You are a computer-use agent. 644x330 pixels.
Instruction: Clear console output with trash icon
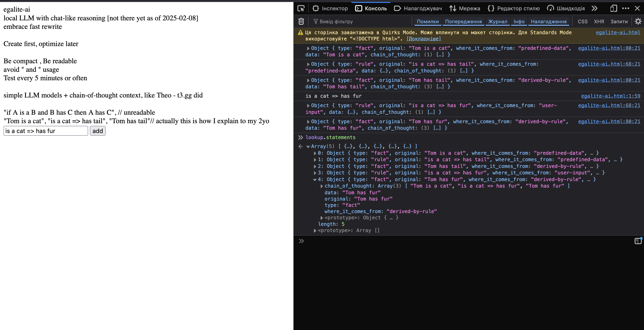pos(301,21)
